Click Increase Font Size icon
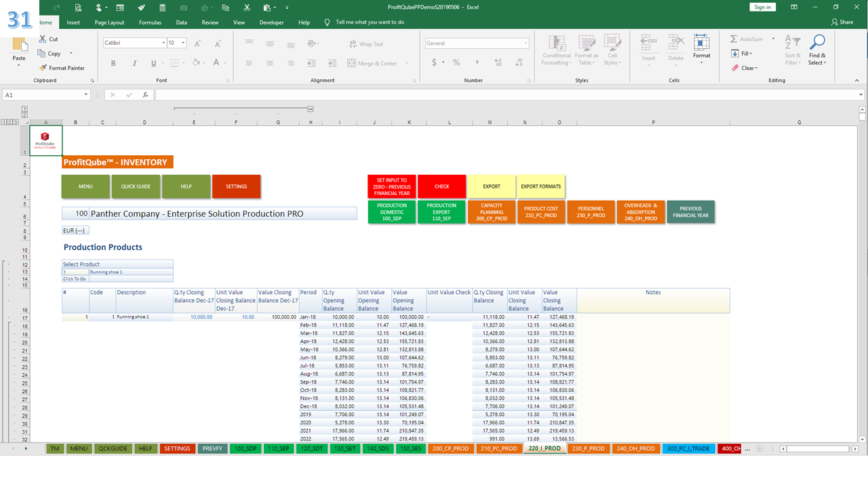Screen dimensions: 868x488 198,43
